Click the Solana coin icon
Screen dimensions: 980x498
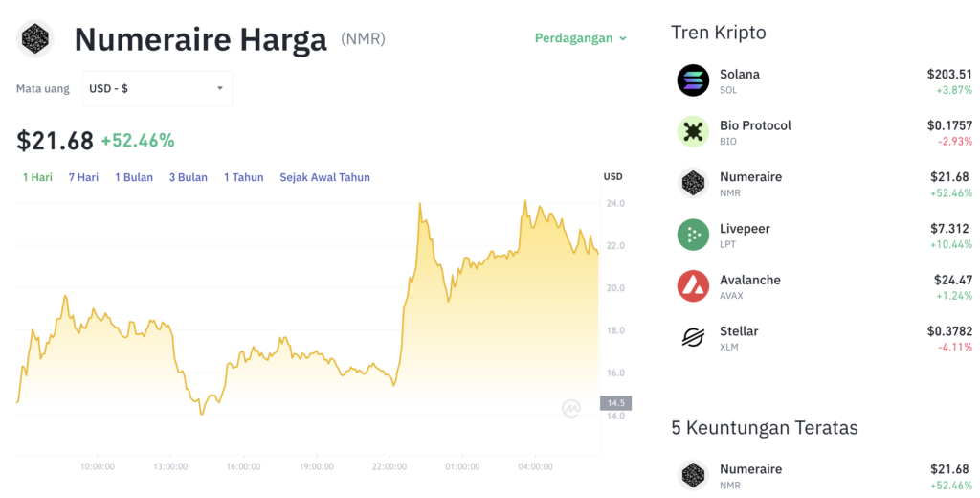[693, 80]
